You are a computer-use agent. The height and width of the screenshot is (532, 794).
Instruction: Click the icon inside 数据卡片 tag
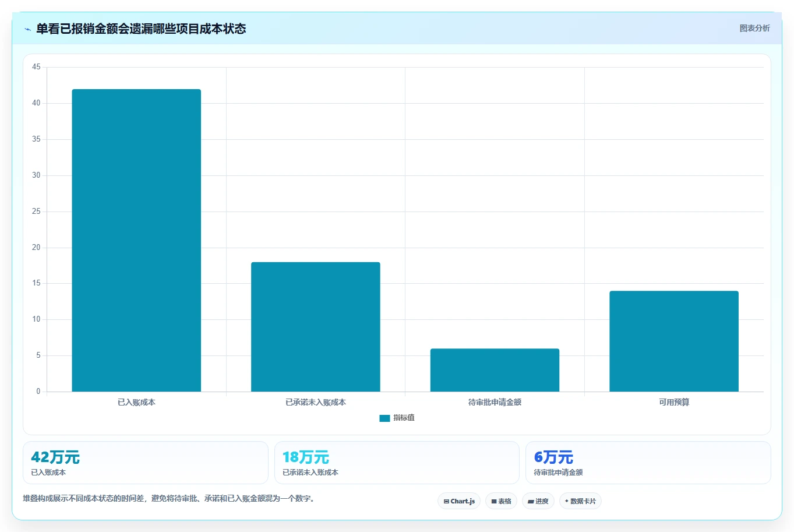click(567, 501)
